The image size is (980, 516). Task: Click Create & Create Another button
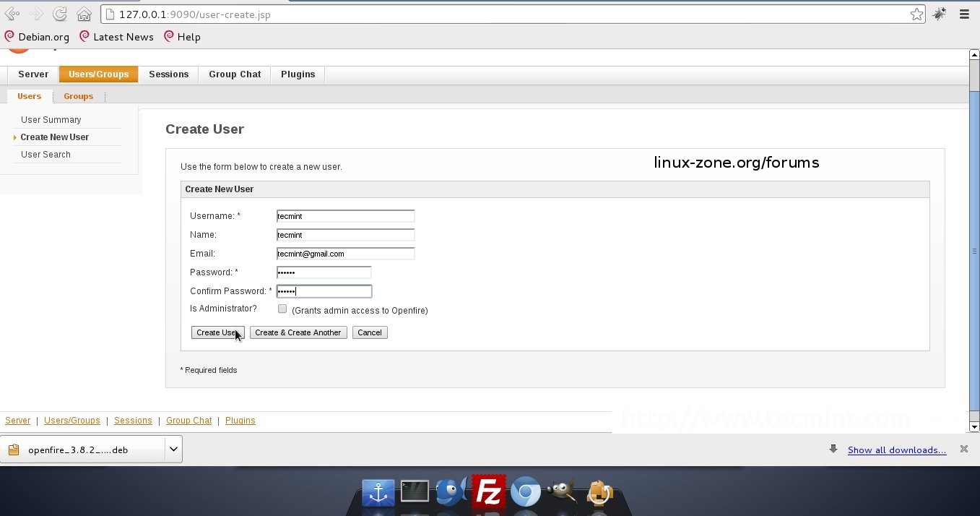click(x=298, y=332)
